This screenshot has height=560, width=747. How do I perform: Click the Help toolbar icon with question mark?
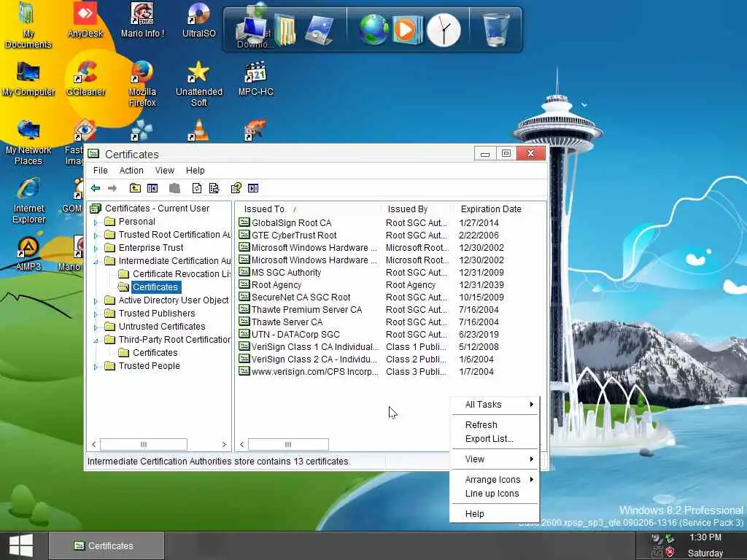coord(236,188)
